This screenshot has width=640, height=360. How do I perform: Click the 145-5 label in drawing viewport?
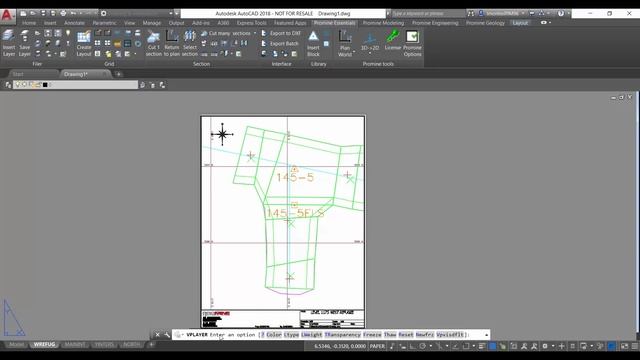coord(295,177)
